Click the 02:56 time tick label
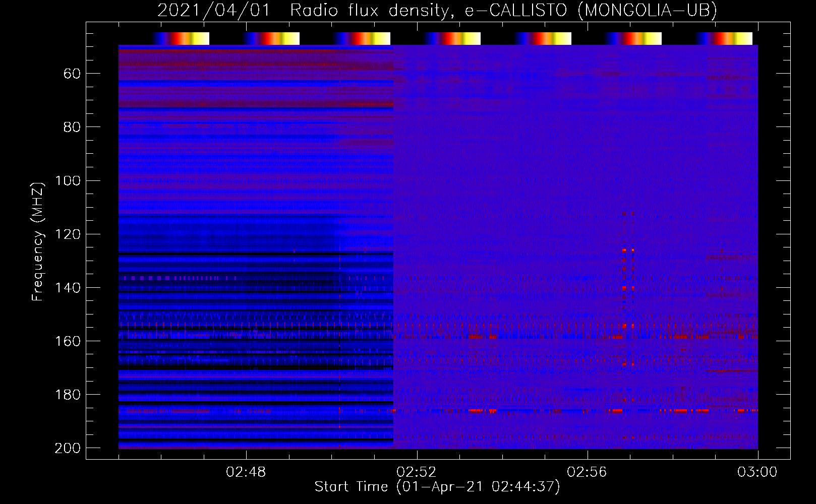Image resolution: width=816 pixels, height=504 pixels. (587, 472)
